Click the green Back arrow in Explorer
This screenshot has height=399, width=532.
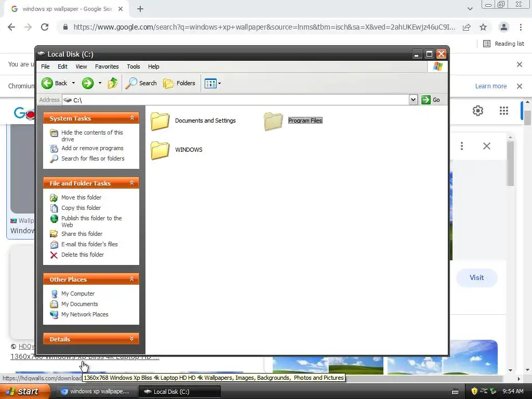click(47, 83)
